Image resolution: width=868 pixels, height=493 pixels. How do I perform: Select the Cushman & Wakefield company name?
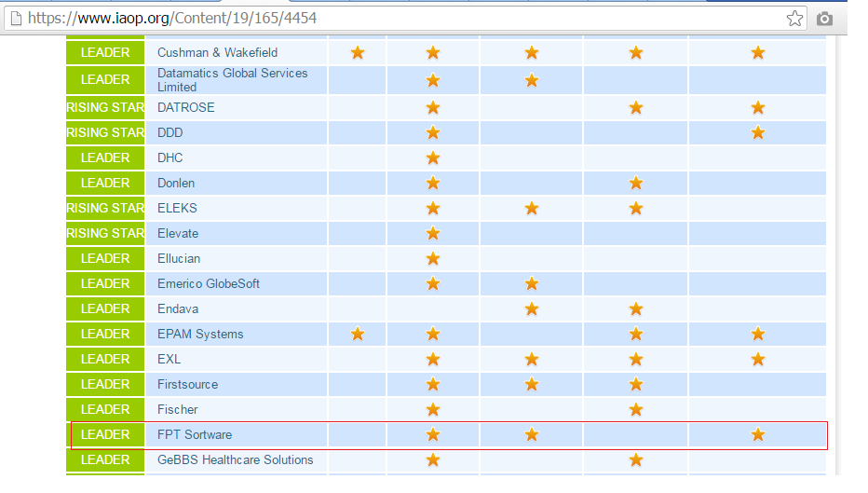pos(218,52)
